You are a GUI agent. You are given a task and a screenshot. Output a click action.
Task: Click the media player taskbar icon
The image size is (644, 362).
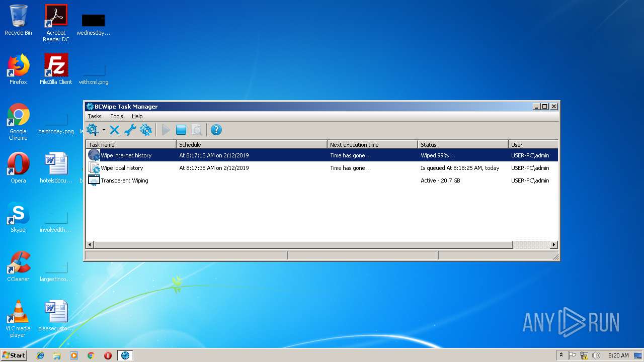coord(74,355)
